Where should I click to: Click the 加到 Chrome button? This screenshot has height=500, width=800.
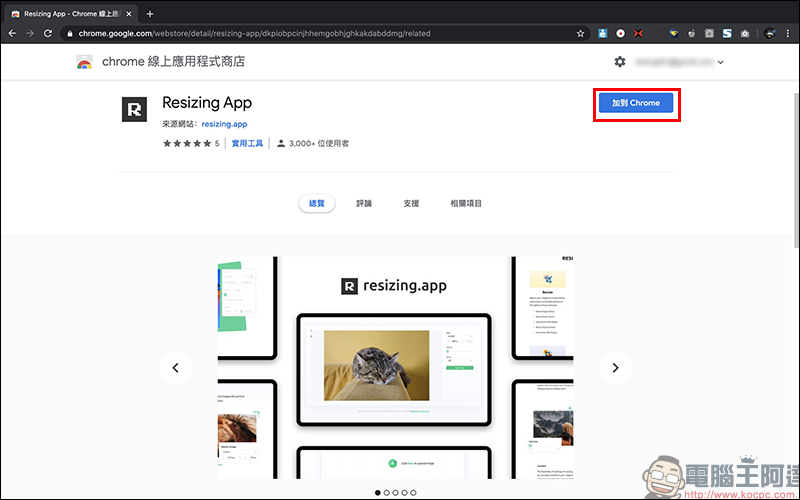(636, 103)
